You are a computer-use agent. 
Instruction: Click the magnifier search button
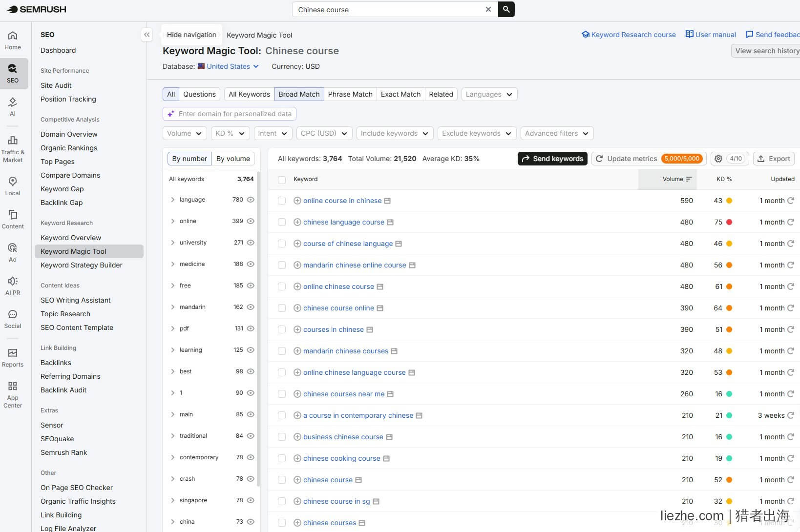(x=506, y=9)
